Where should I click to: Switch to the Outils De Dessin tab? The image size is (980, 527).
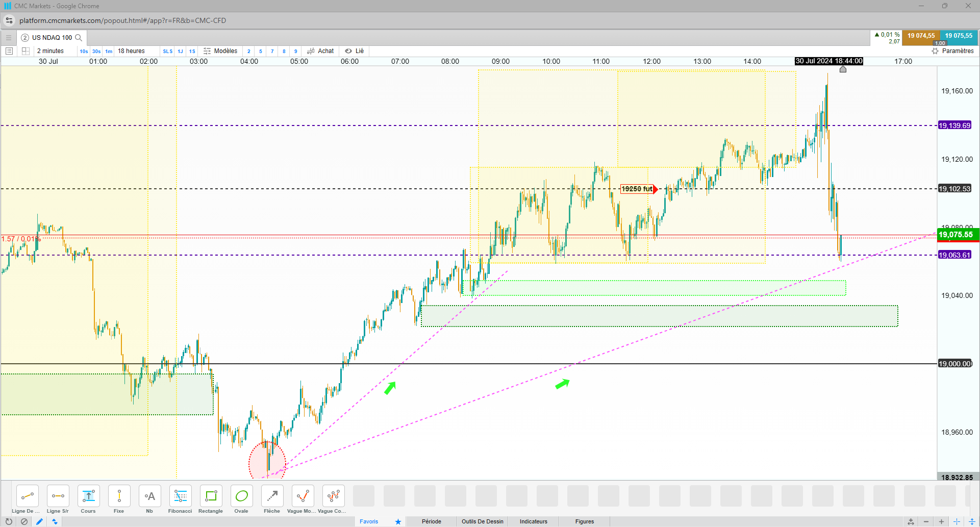pyautogui.click(x=483, y=521)
